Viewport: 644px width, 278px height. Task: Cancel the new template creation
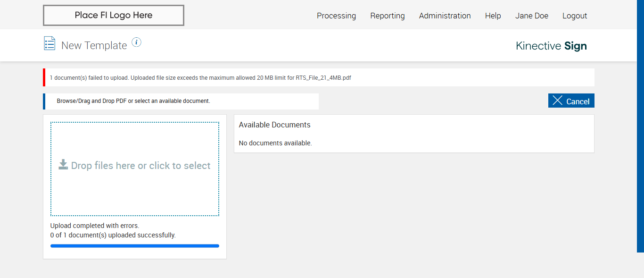point(571,101)
